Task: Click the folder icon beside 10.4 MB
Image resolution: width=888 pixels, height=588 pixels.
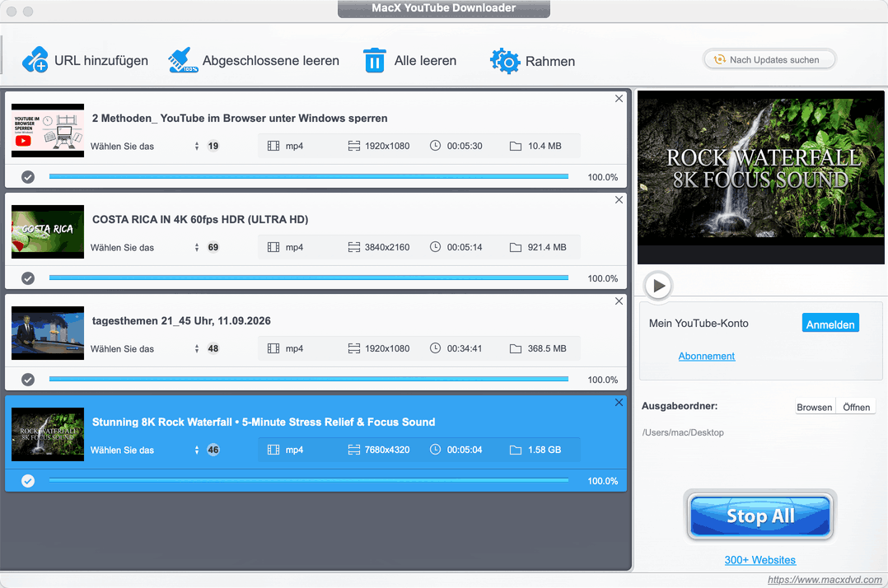Action: 516,146
